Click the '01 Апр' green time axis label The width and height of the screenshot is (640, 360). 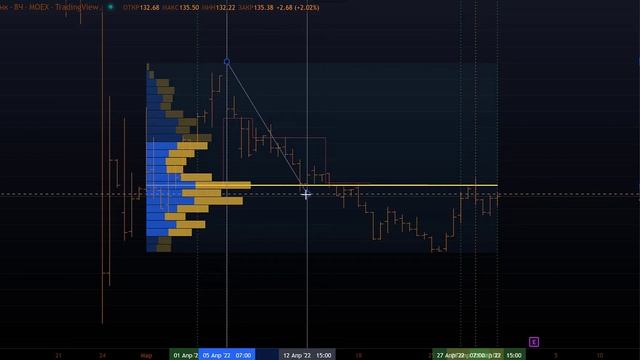click(184, 355)
